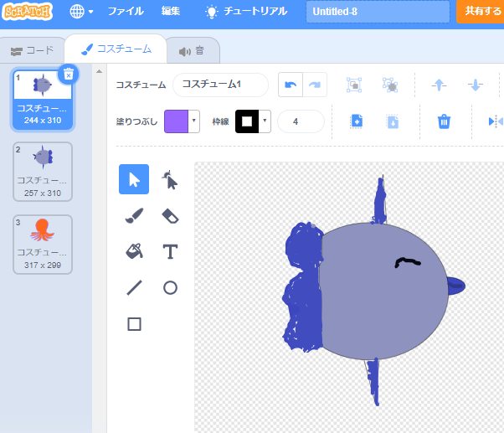Click the Untitled-8 project title field
The height and width of the screenshot is (433, 504).
[378, 12]
